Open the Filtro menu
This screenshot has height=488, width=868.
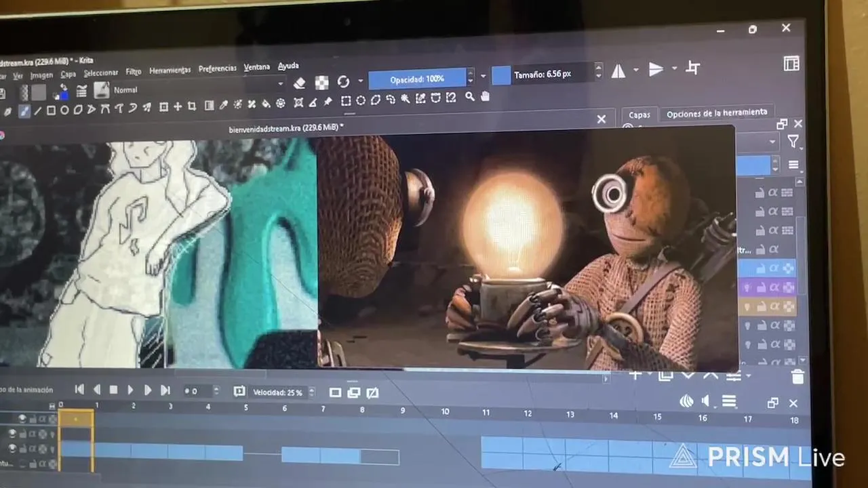coord(134,72)
